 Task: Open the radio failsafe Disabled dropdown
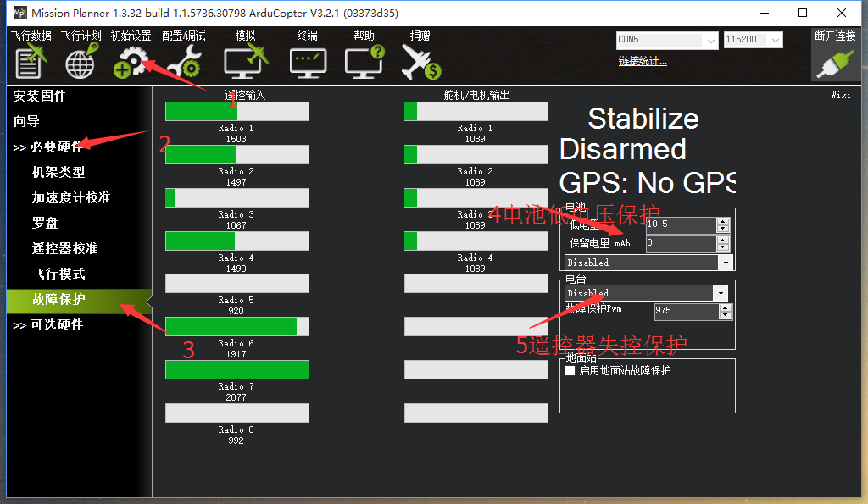645,293
